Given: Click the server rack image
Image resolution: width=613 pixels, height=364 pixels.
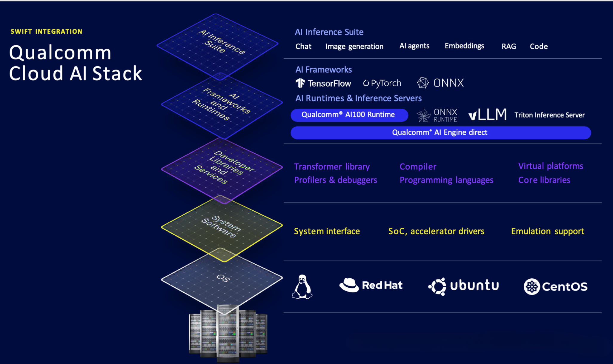Looking at the screenshot, I should click(228, 334).
